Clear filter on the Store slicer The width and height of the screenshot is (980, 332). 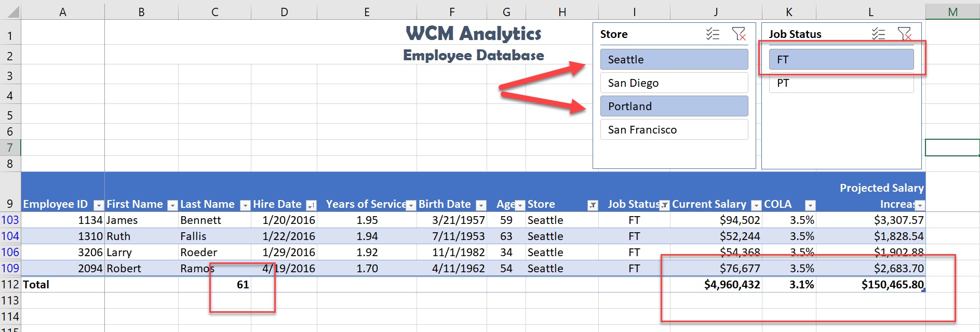coord(739,34)
